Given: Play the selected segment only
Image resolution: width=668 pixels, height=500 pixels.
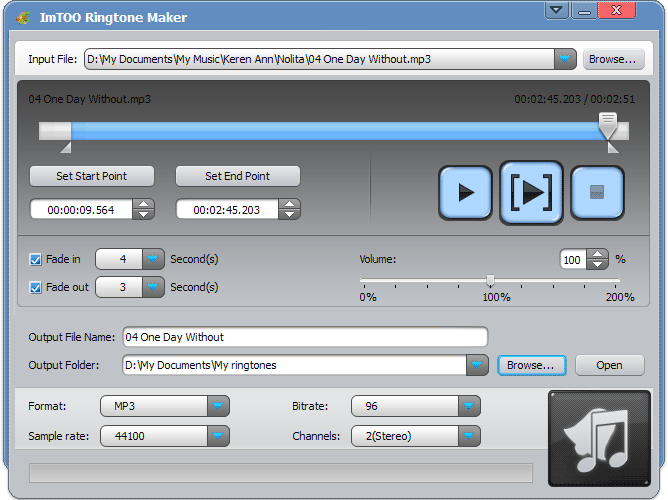Looking at the screenshot, I should (x=531, y=193).
